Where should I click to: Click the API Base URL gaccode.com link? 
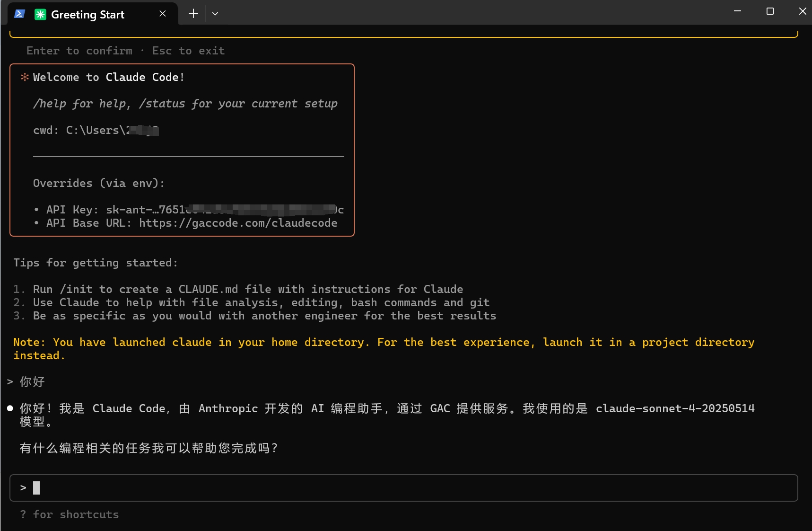coord(238,223)
